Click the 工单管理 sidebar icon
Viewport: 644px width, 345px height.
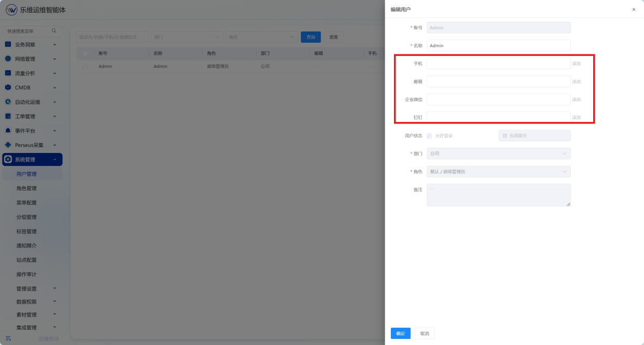[8, 116]
